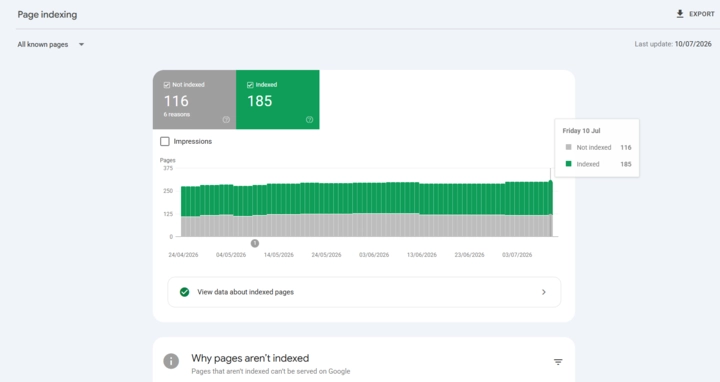The image size is (720, 382).
Task: Click the dropdown arrow beside All known pages
Action: (81, 45)
